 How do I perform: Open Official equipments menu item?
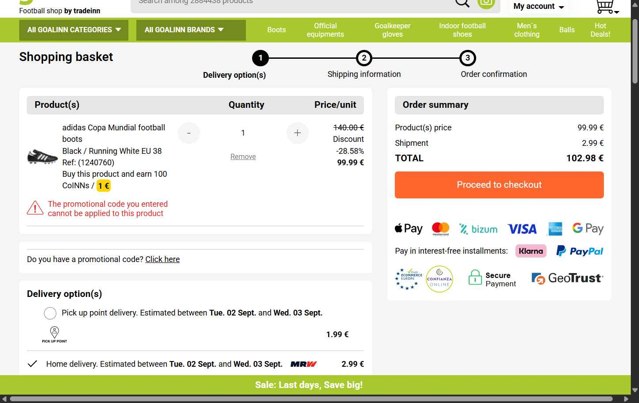pos(325,30)
